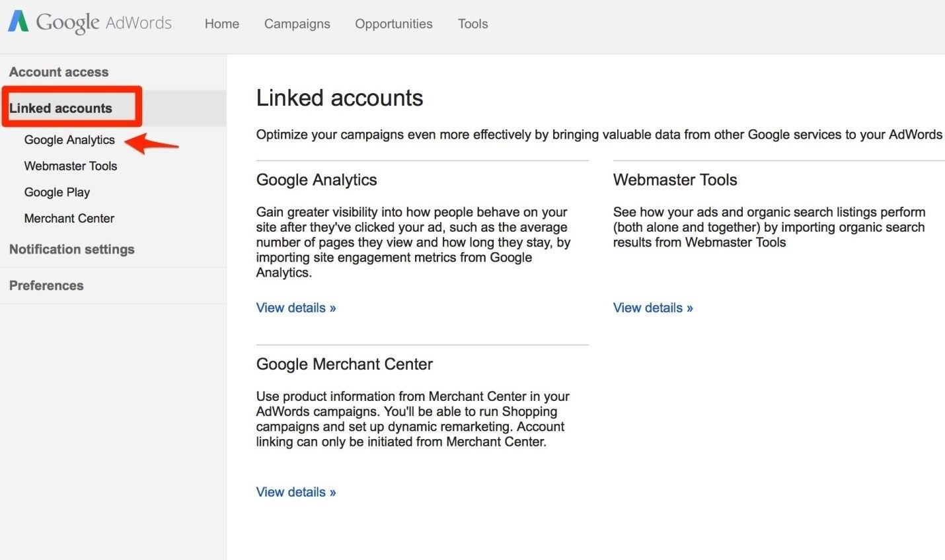Select Linked accounts in the sidebar
The height and width of the screenshot is (560, 945).
point(61,108)
